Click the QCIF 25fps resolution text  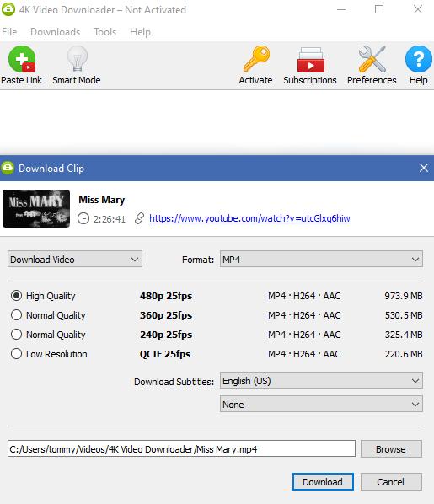pyautogui.click(x=165, y=354)
